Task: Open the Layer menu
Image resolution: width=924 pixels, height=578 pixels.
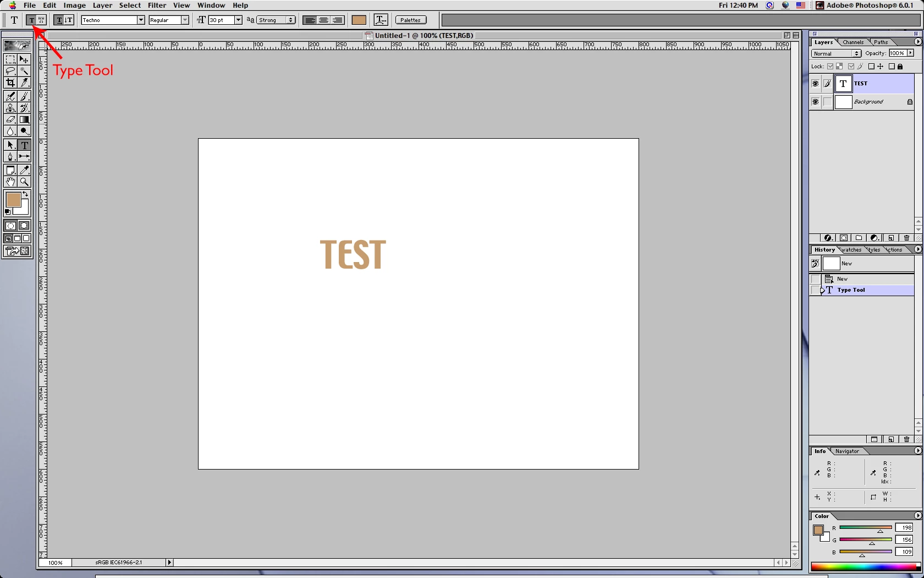Action: pyautogui.click(x=102, y=6)
